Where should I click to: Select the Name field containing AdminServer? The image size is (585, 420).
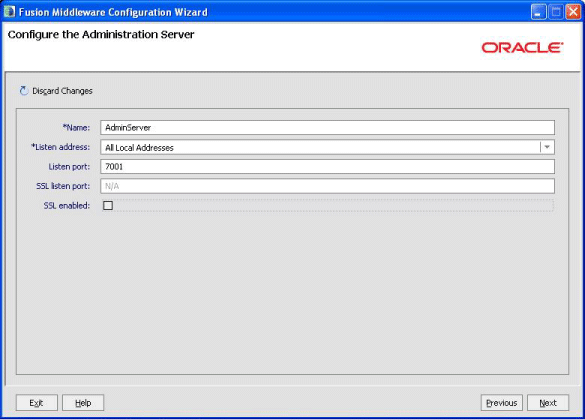(327, 128)
